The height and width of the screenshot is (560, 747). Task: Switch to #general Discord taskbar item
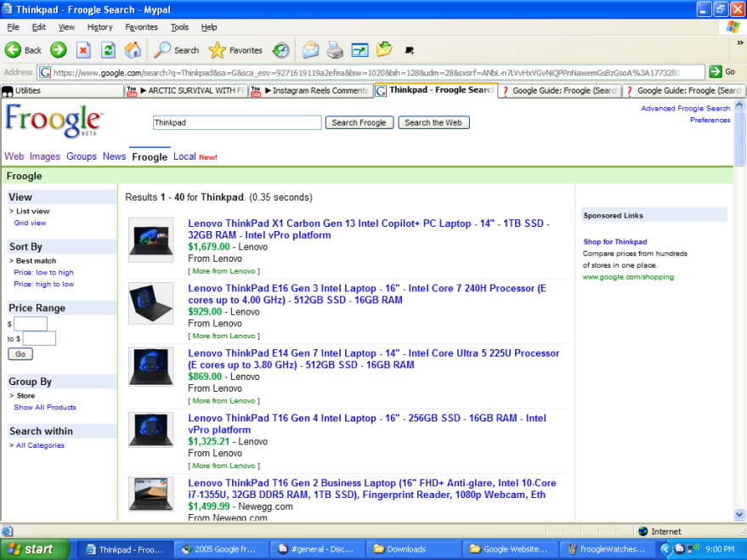317,549
